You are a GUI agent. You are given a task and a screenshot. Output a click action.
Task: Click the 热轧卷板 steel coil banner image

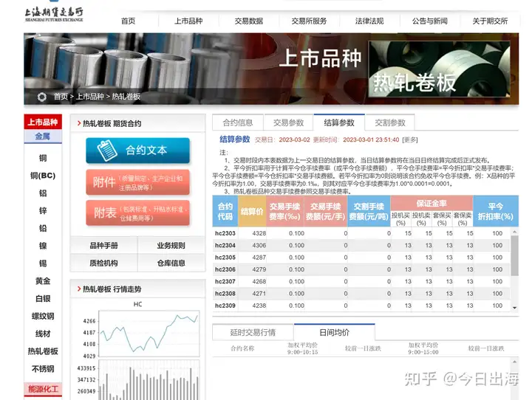coord(440,69)
